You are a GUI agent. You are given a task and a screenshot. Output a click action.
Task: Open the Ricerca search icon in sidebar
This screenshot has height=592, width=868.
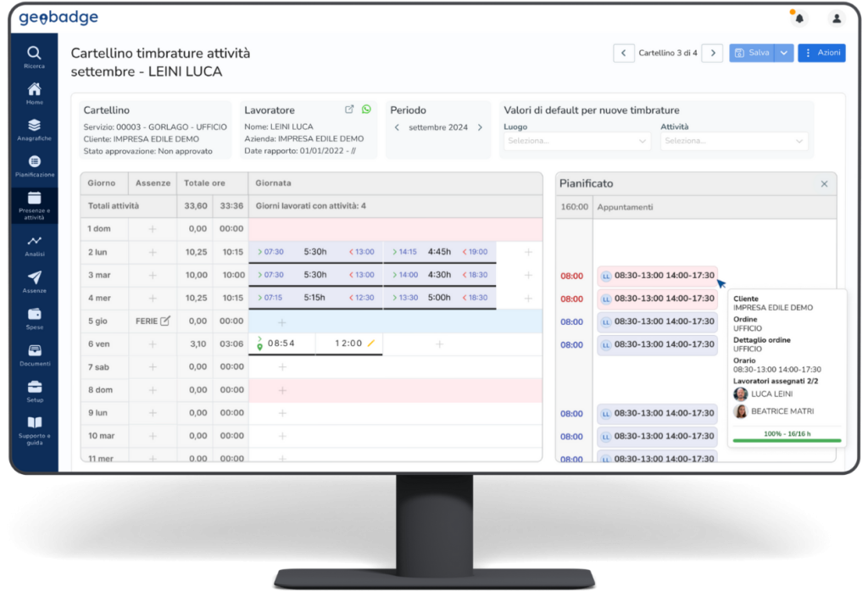34,53
